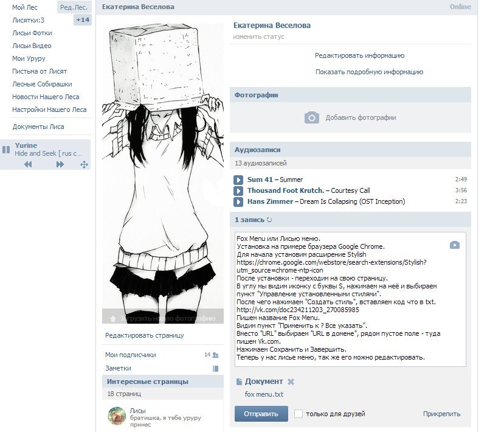Image resolution: width=504 pixels, height=432 pixels.
Task: Enable the 'только для друзей' checkbox
Action: 298,413
